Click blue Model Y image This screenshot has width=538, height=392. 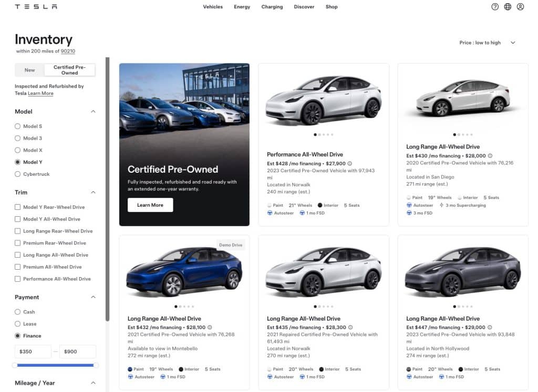click(184, 272)
